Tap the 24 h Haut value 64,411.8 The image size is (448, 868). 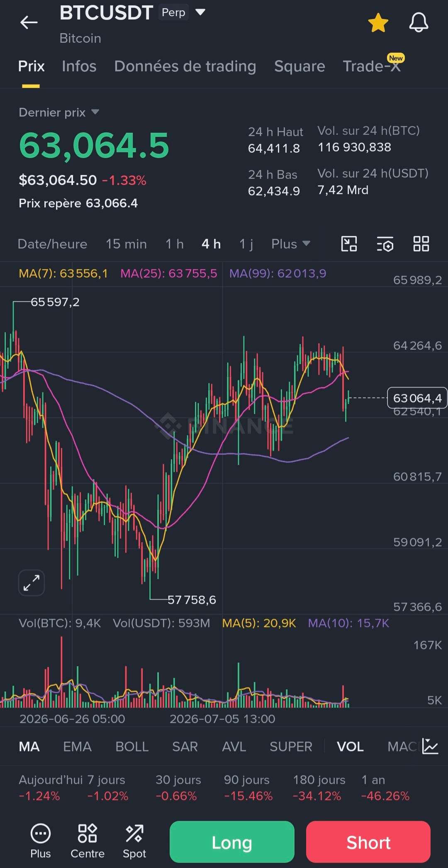[274, 148]
